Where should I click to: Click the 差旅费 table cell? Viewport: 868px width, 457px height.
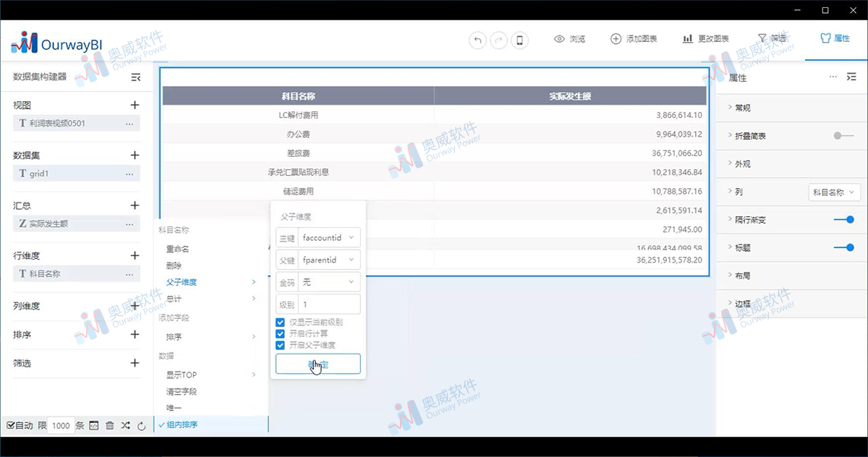(x=298, y=153)
